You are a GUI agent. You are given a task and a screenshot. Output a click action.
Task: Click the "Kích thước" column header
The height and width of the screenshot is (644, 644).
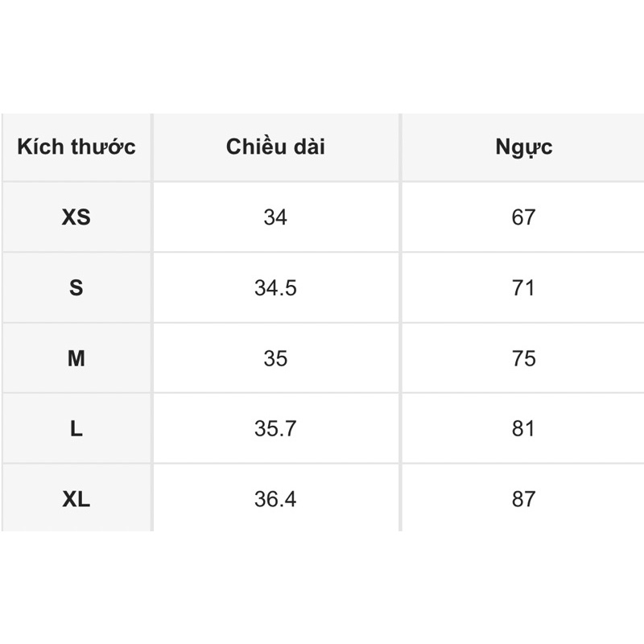pyautogui.click(x=76, y=147)
